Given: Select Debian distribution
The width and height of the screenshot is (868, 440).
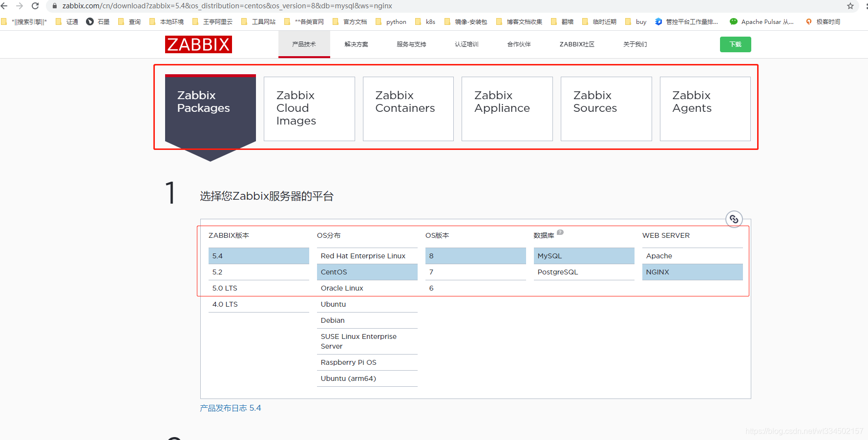Looking at the screenshot, I should pos(367,320).
